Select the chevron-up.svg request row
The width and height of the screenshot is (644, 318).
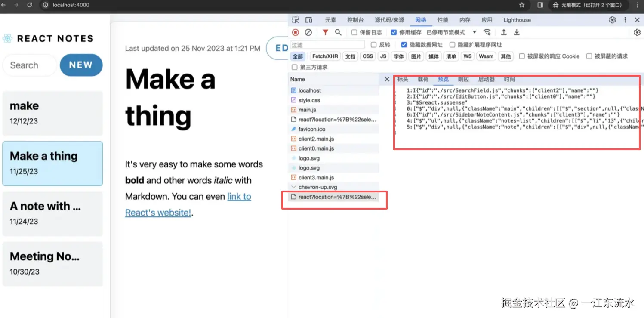pos(333,187)
